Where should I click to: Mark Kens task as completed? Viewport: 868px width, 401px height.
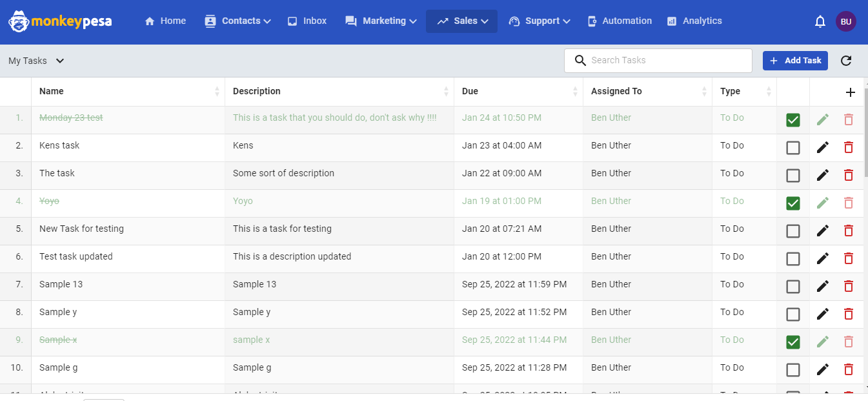coord(793,148)
